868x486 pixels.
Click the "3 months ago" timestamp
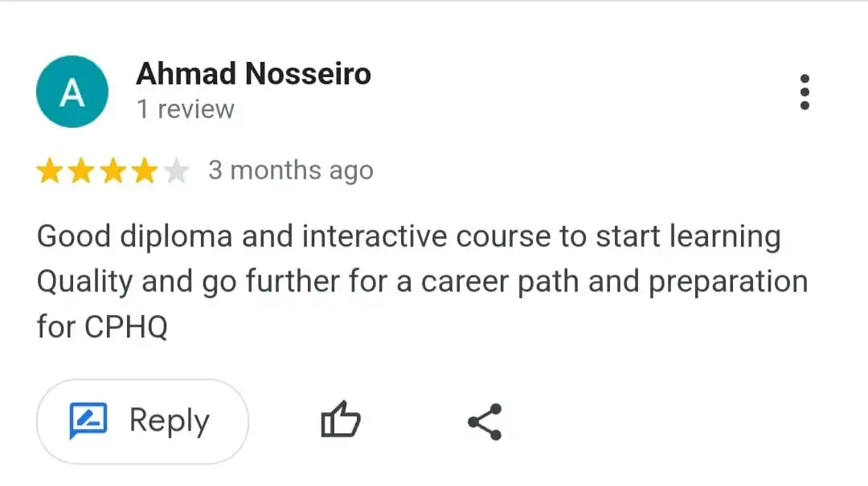(290, 170)
